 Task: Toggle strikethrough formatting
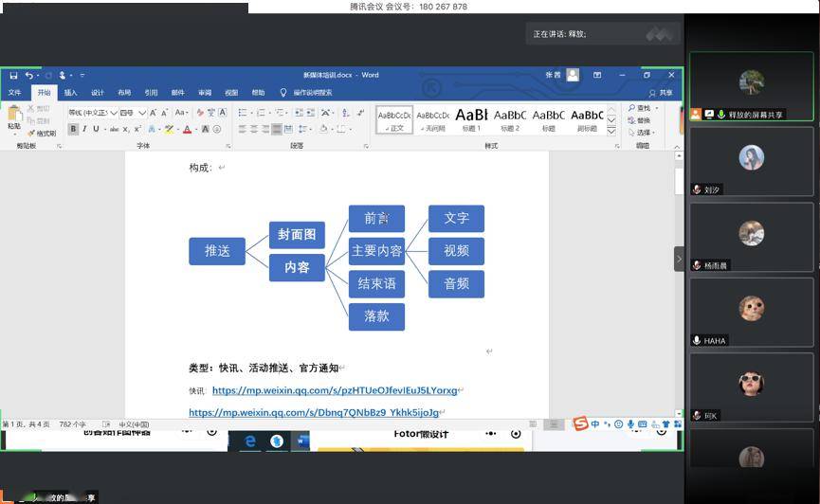[x=114, y=129]
